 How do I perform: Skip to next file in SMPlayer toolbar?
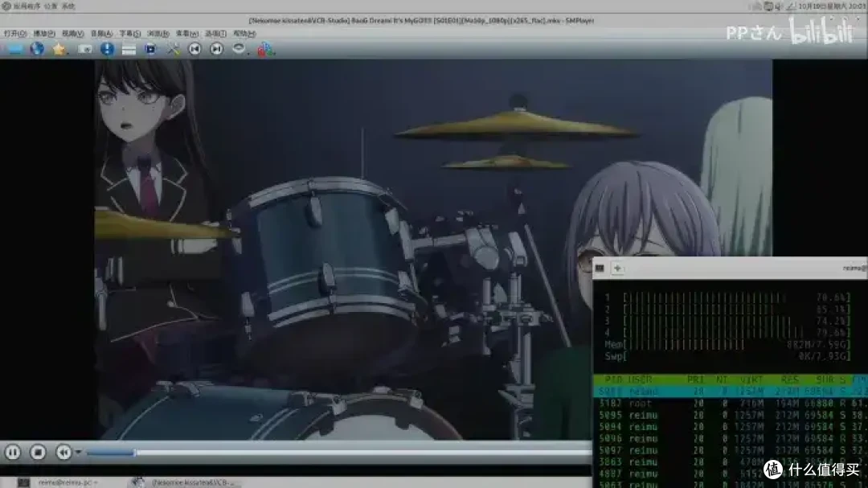pyautogui.click(x=216, y=49)
